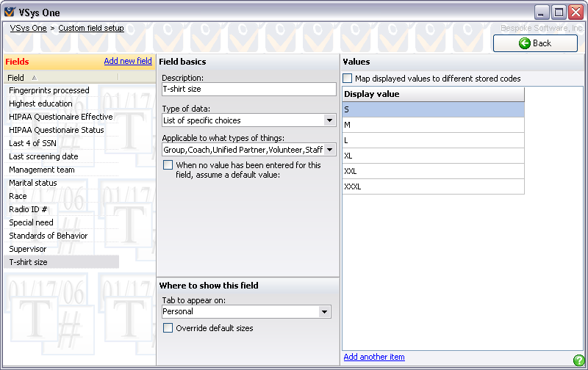Click the Description input field
588x370 pixels.
249,89
